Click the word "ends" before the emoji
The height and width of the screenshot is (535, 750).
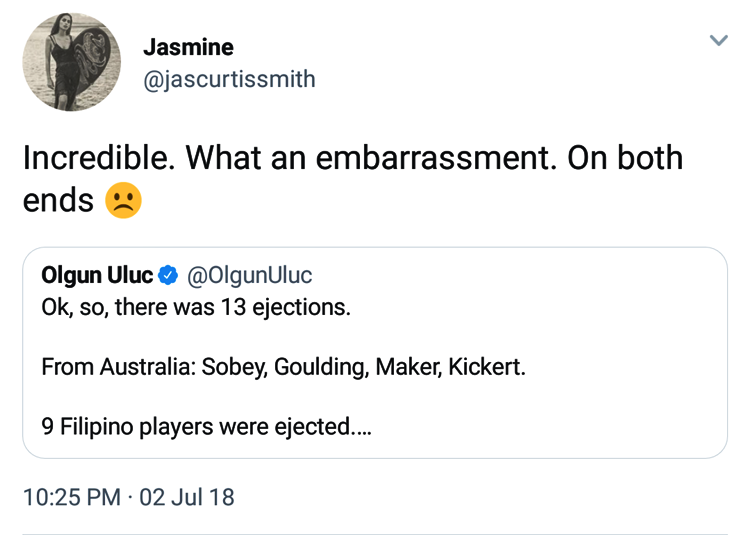pos(58,201)
